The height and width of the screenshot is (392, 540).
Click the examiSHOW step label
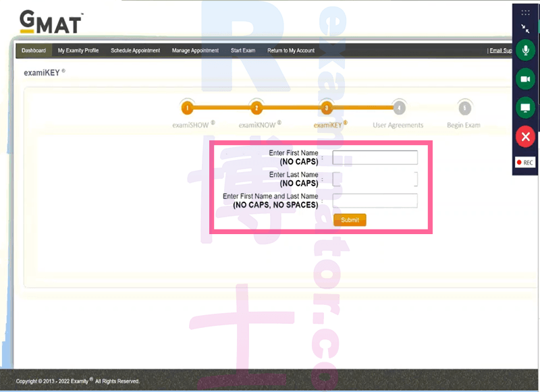click(194, 125)
